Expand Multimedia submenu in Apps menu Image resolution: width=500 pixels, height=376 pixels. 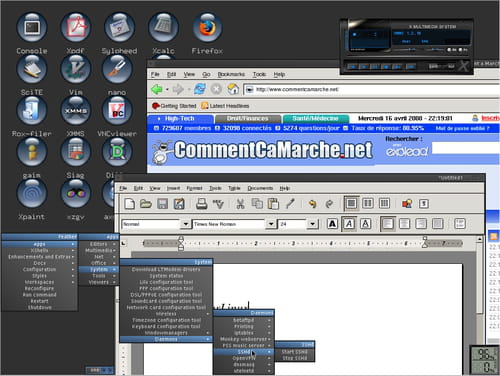coord(99,250)
